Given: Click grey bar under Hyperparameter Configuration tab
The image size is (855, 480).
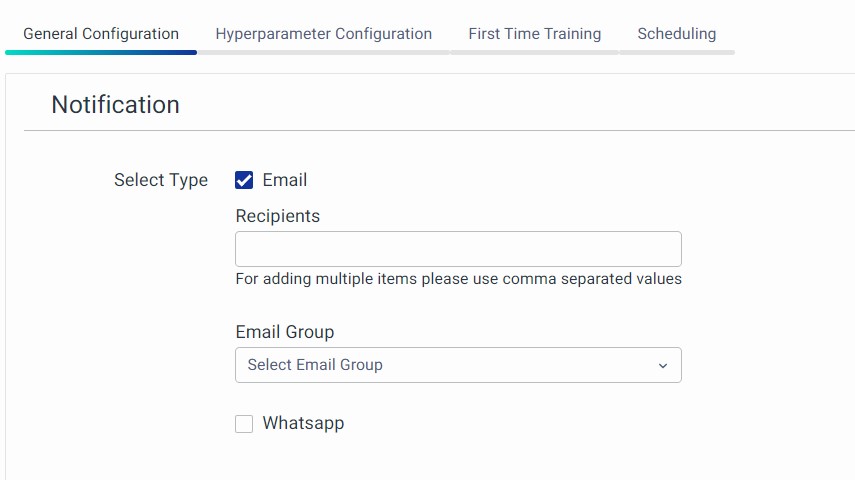Looking at the screenshot, I should click(323, 52).
